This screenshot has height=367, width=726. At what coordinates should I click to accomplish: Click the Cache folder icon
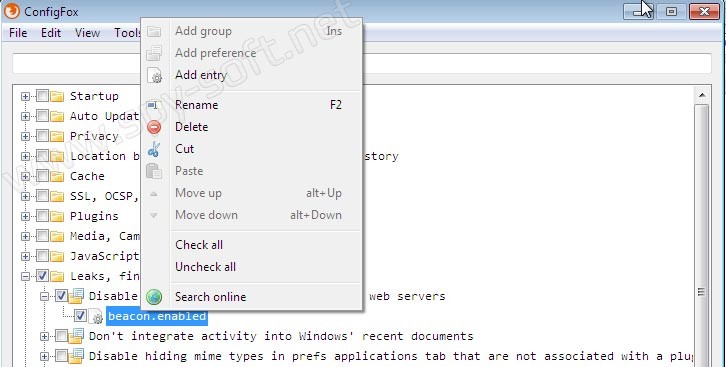[x=57, y=176]
